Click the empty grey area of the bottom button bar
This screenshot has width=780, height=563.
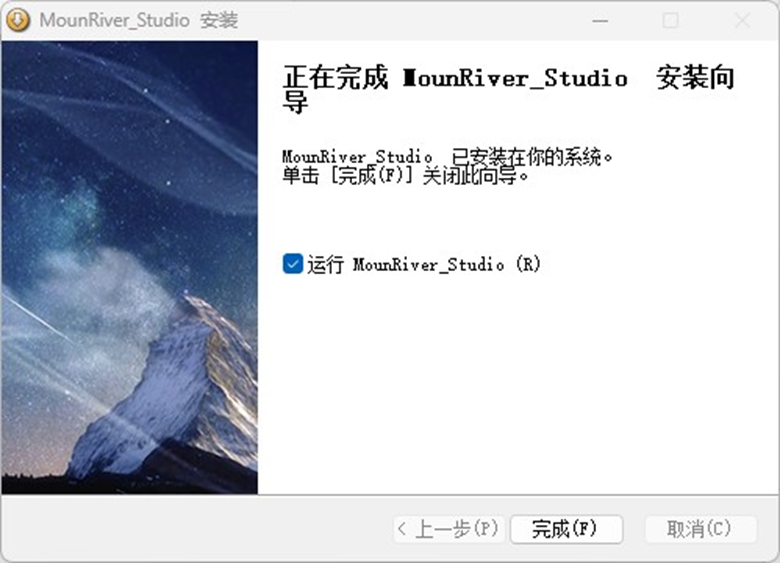[x=194, y=529]
